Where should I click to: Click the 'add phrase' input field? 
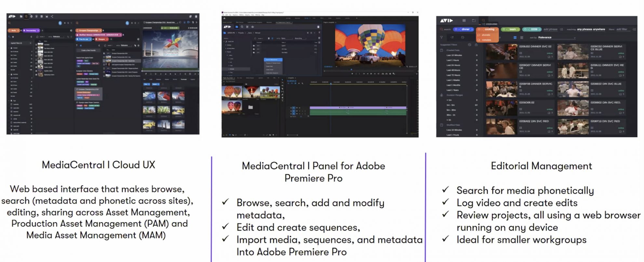[x=550, y=29]
